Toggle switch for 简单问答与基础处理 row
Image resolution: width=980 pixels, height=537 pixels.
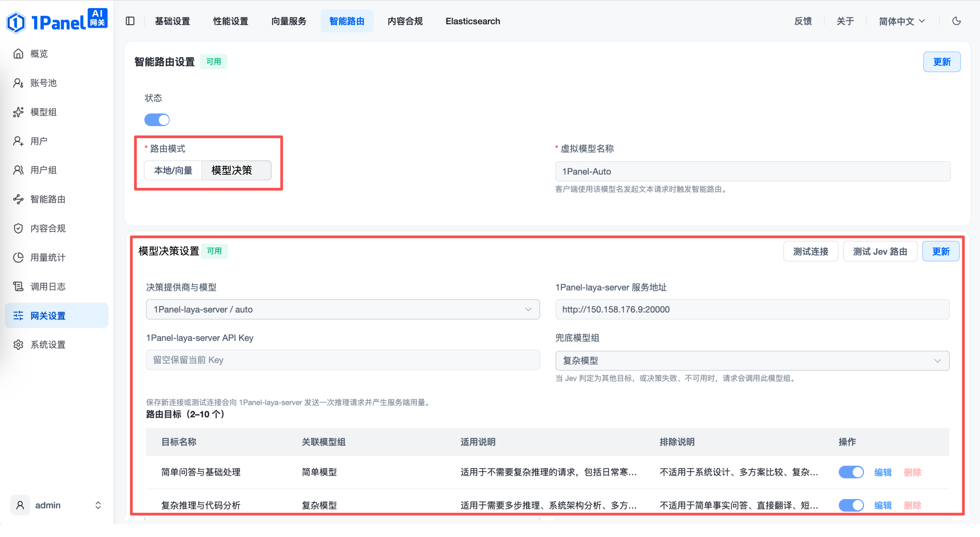[851, 472]
